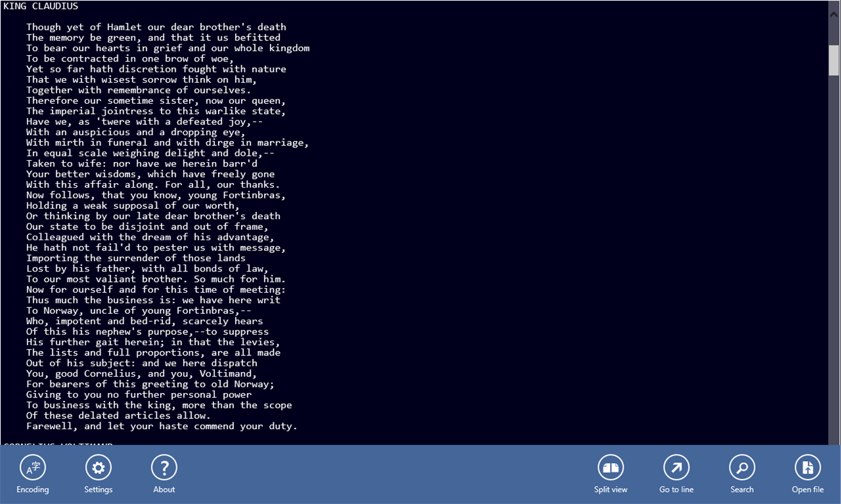Click the line 'Now follows, that you know, young Fortinbras,'
841x504 pixels.
(156, 195)
